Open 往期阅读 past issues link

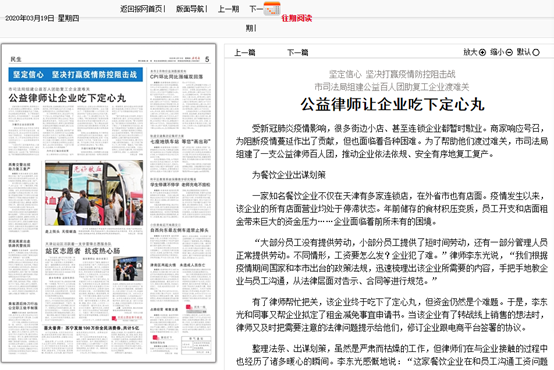(x=297, y=18)
